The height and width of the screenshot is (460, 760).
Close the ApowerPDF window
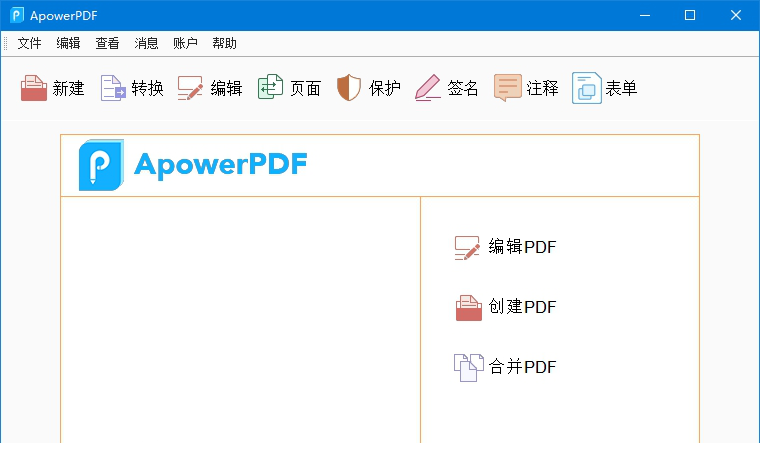[x=736, y=16]
